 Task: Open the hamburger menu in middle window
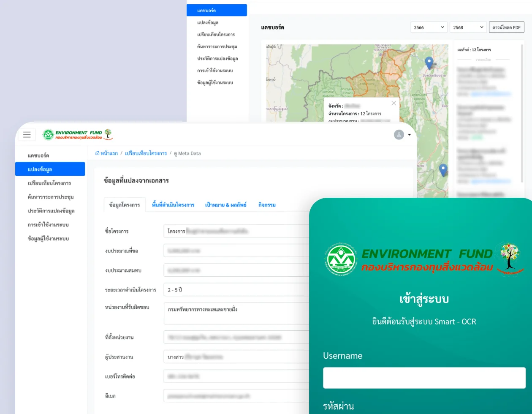pyautogui.click(x=27, y=135)
